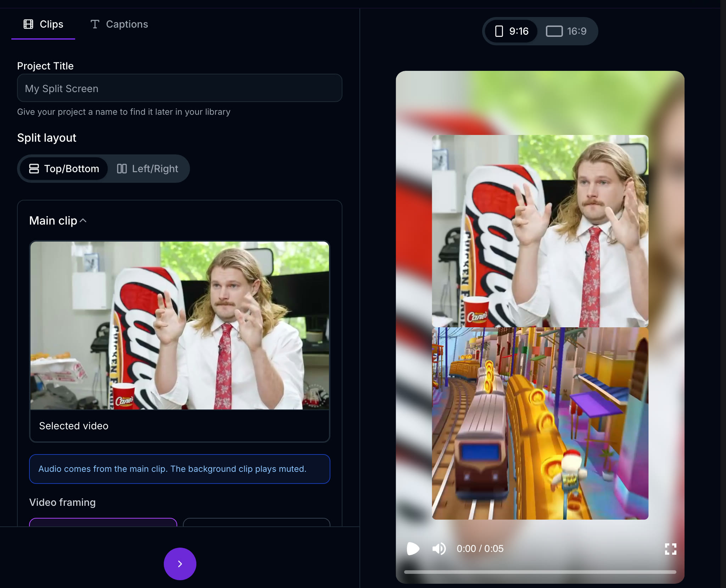
Task: Mute the preview audio speaker icon
Action: [439, 549]
